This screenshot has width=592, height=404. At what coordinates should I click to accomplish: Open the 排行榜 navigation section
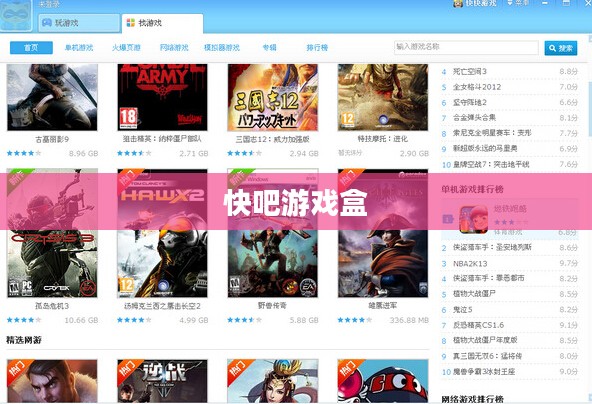coord(317,48)
